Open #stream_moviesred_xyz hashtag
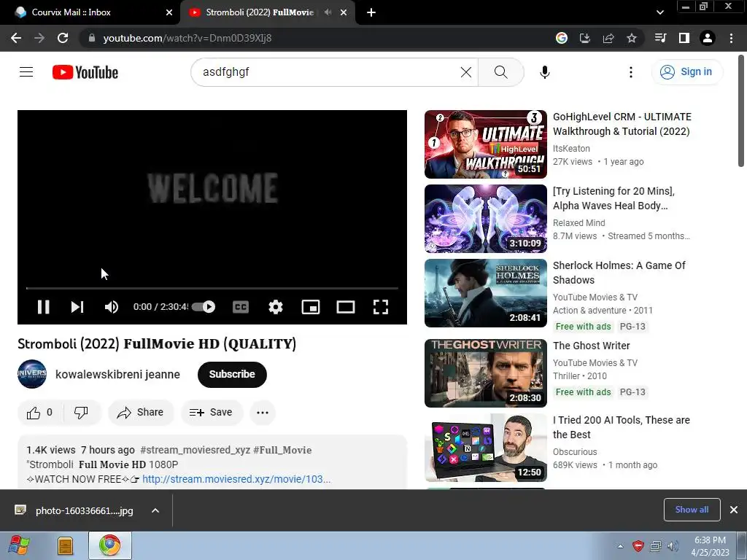747x560 pixels. [x=195, y=450]
